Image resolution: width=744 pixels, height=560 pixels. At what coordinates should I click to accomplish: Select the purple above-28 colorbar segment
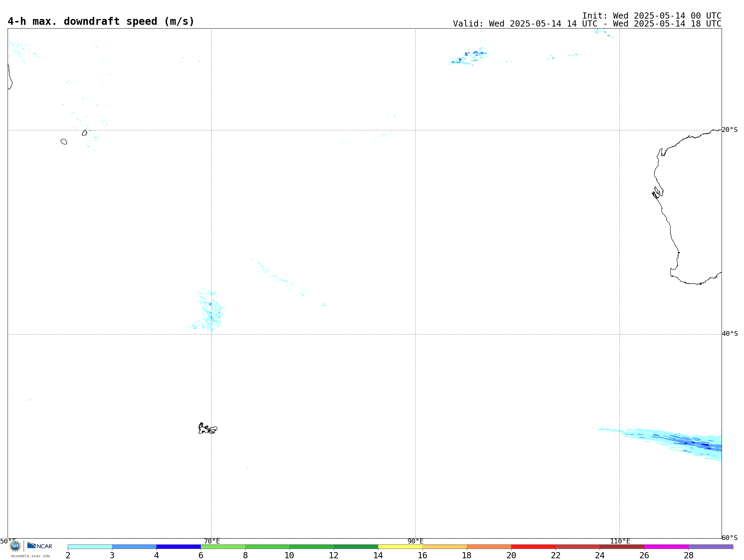tap(711, 547)
